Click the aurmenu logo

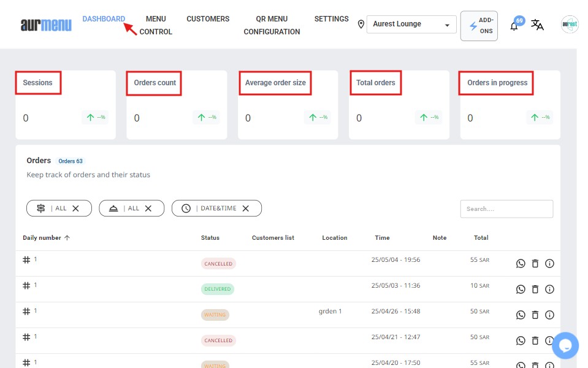[x=46, y=25]
